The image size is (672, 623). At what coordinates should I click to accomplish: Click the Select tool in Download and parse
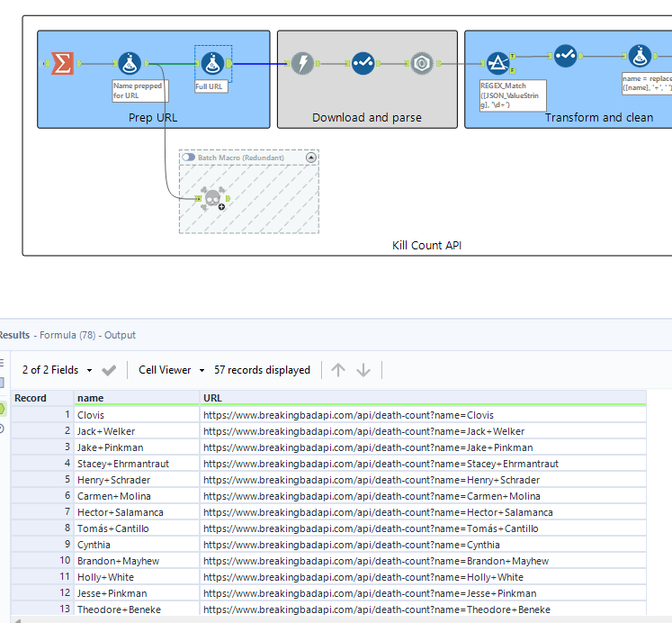(363, 63)
